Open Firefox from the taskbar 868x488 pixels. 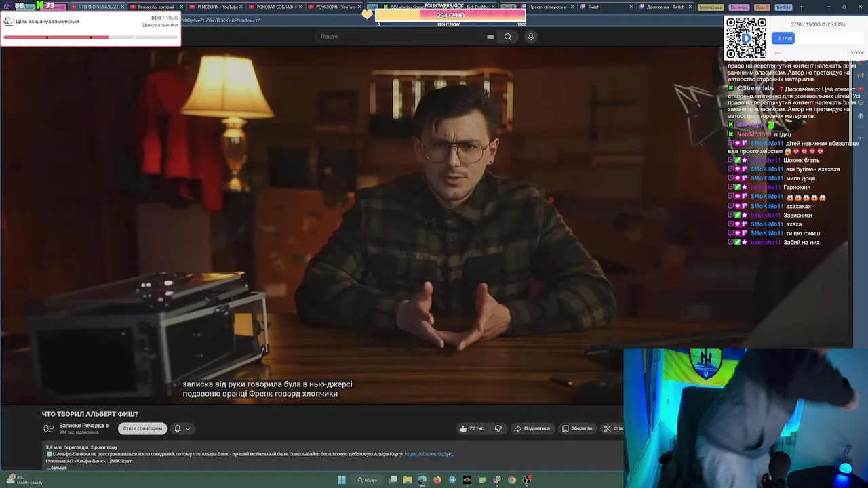tap(437, 480)
